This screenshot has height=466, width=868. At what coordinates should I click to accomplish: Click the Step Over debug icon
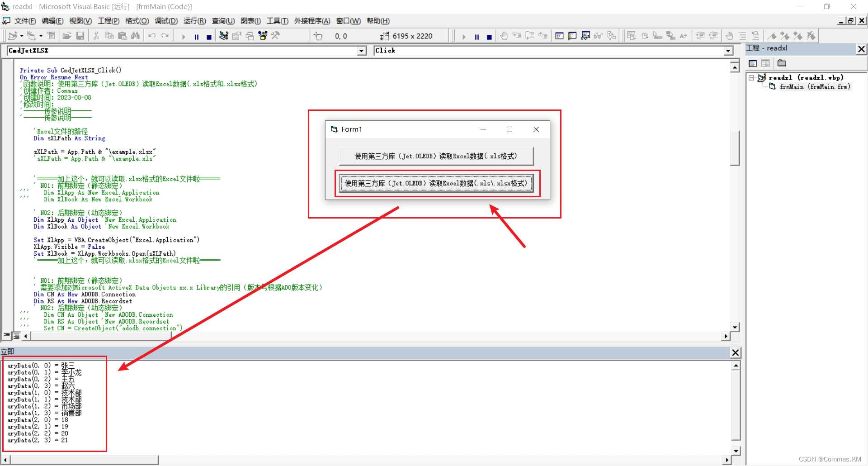pyautogui.click(x=530, y=36)
